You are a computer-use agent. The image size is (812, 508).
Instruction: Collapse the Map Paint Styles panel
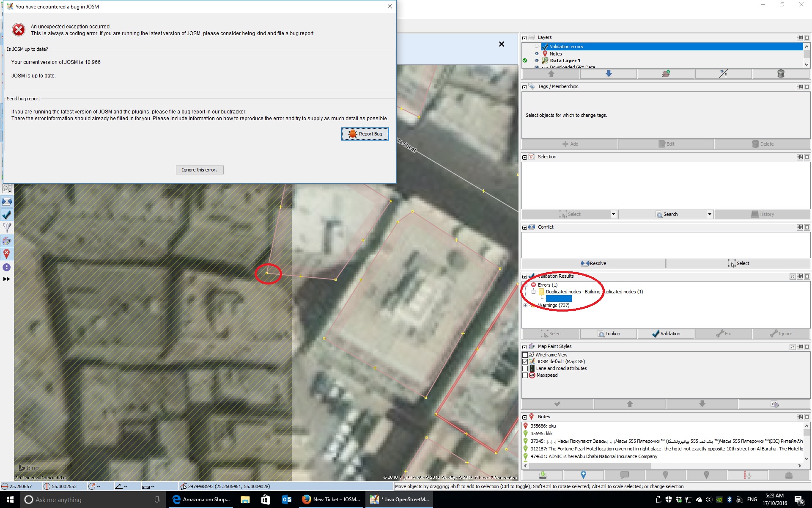[x=525, y=347]
